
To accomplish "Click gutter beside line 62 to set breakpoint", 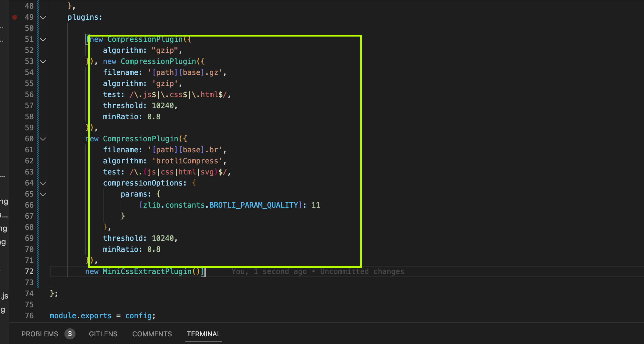I will (15, 161).
